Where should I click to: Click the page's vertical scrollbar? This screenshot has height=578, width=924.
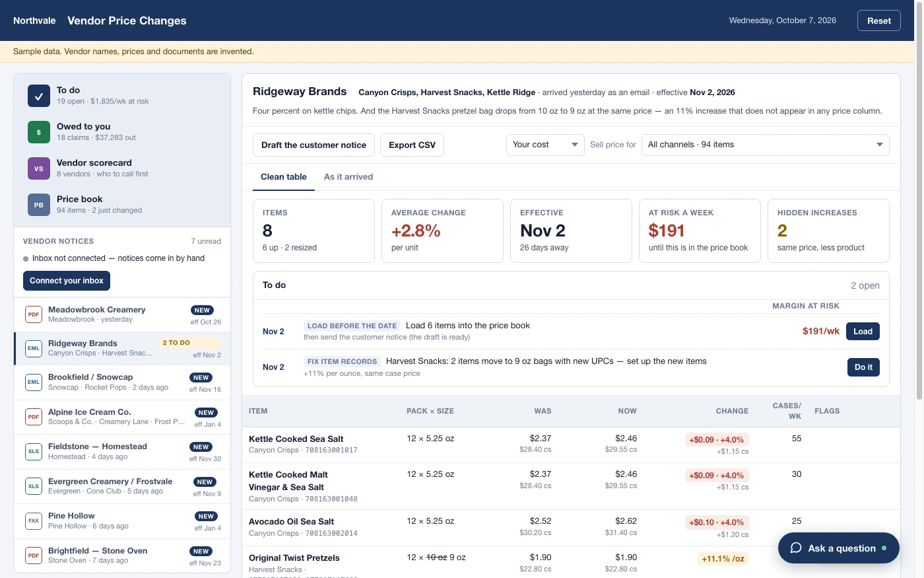pos(919,201)
